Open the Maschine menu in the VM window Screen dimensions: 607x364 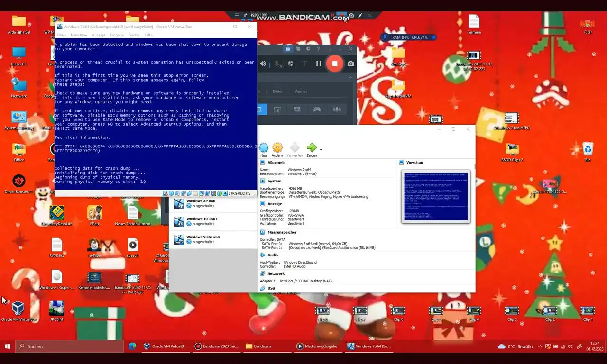click(x=79, y=35)
